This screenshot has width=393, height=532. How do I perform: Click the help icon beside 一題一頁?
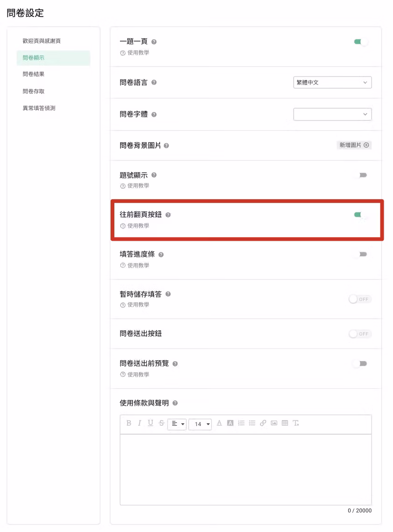tap(154, 42)
